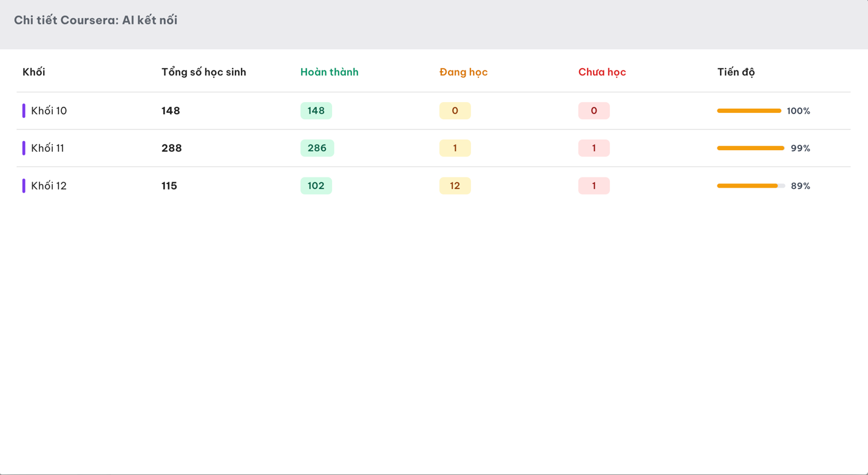Viewport: 868px width, 475px height.
Task: Click the 'Hoàn thành' column header
Action: tap(330, 72)
